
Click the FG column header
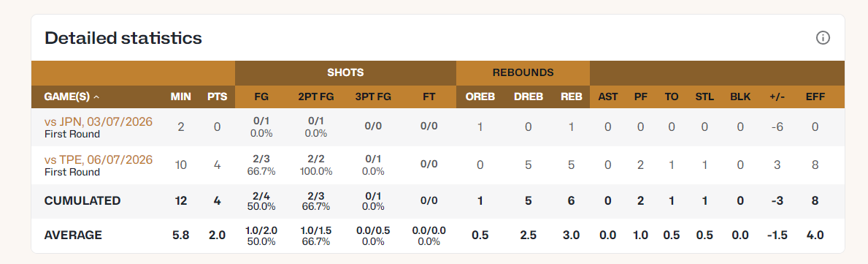click(x=261, y=97)
